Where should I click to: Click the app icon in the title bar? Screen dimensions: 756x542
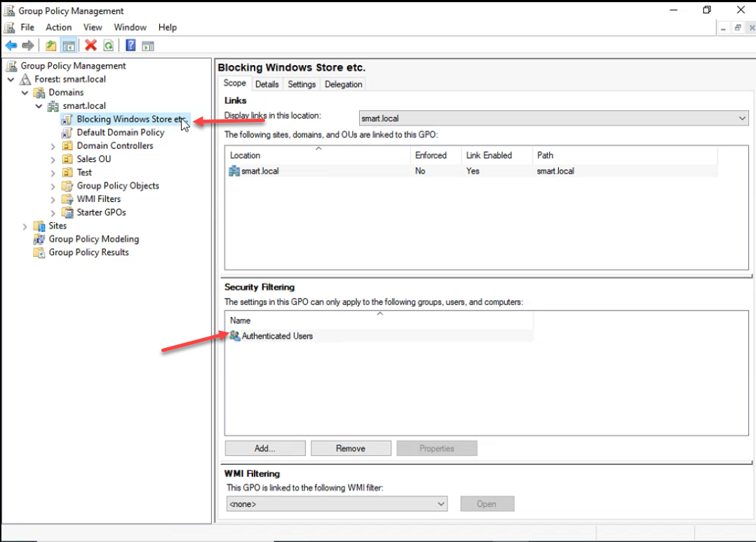coord(9,11)
